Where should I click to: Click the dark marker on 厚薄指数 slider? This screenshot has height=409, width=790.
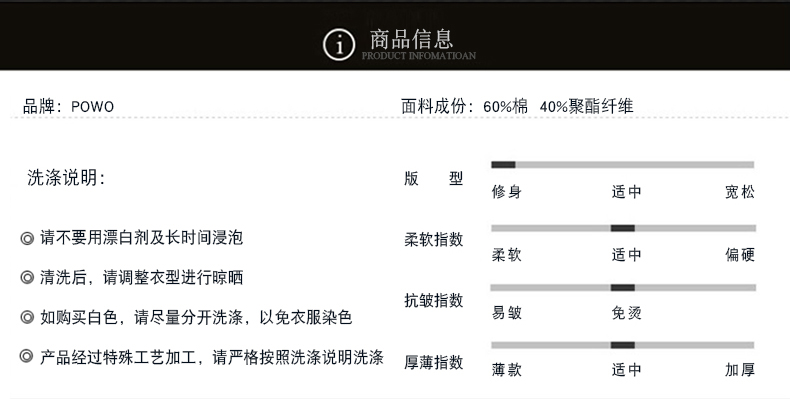[x=622, y=345]
